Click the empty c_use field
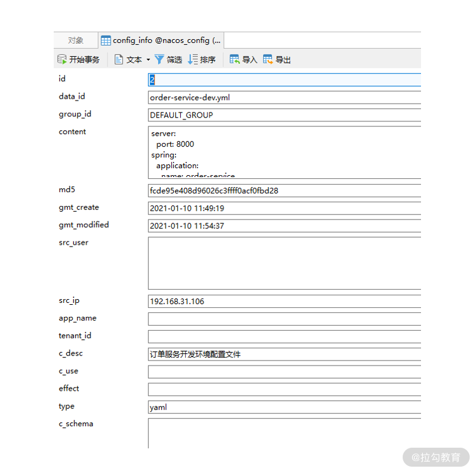This screenshot has width=476, height=473. [x=284, y=372]
